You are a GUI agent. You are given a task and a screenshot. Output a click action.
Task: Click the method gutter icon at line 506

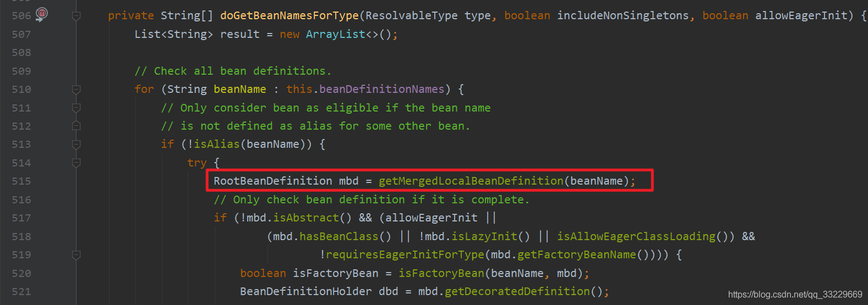42,14
